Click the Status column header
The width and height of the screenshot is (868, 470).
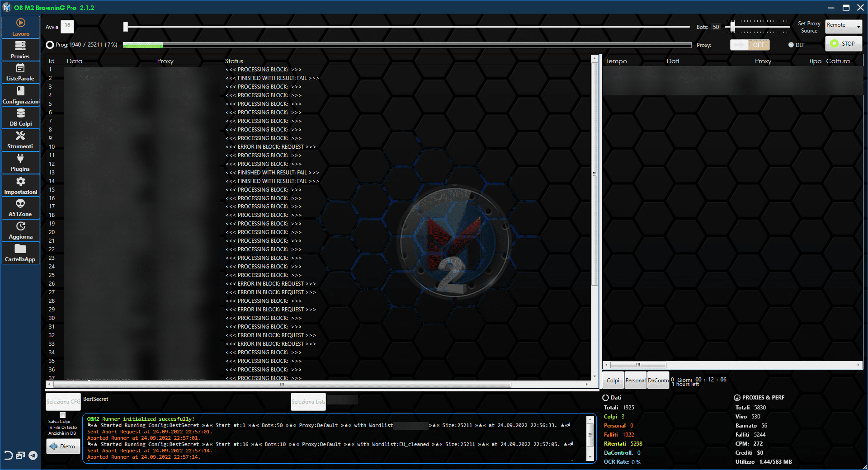(234, 61)
